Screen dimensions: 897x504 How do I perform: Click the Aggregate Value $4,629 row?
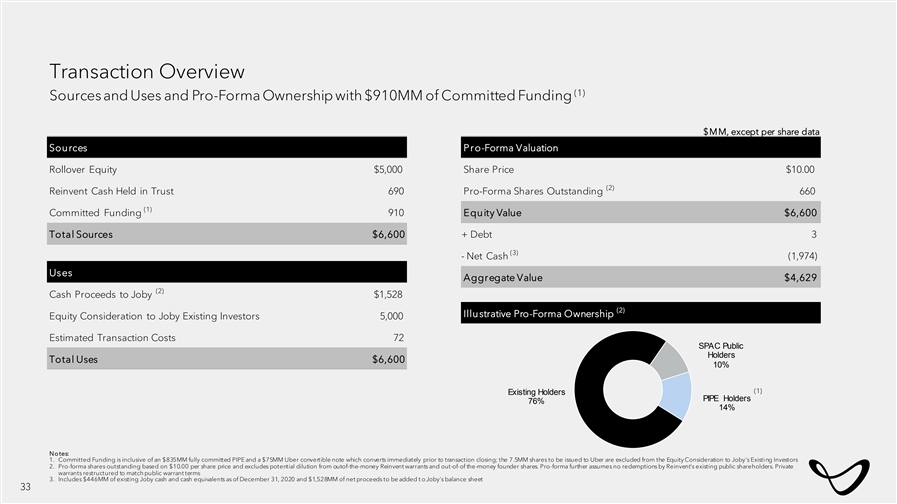tap(639, 276)
